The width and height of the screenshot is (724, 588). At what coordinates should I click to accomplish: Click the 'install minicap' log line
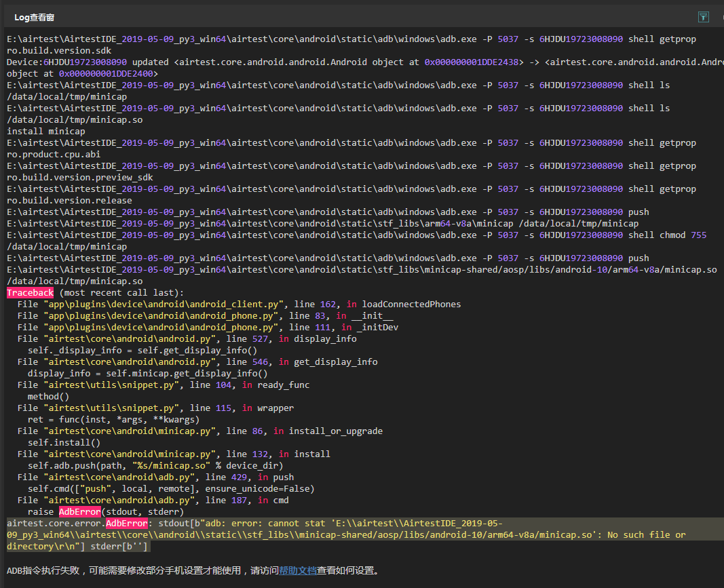click(x=45, y=131)
